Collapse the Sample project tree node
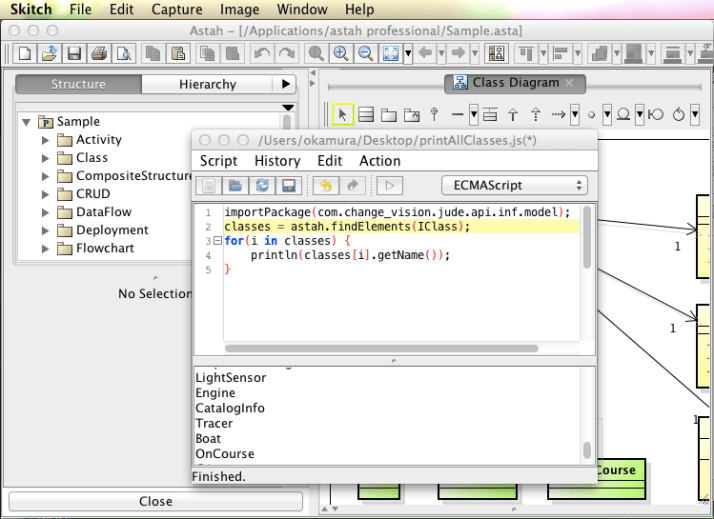 click(26, 122)
